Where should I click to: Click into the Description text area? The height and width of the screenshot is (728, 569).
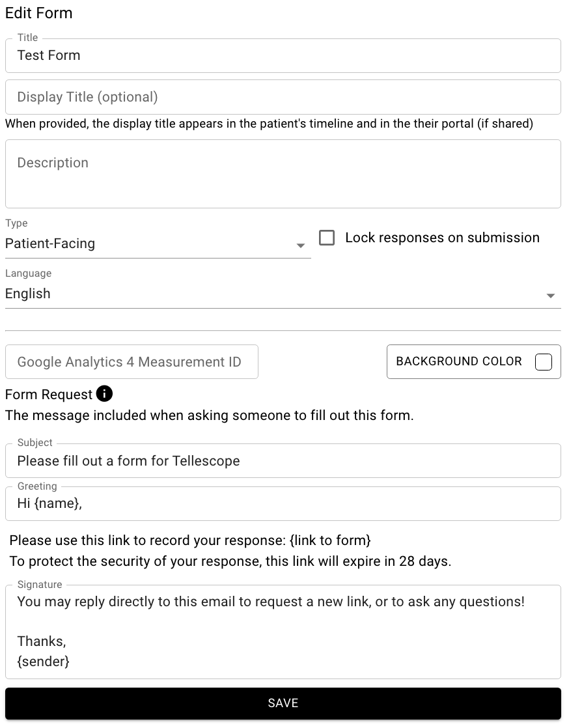(283, 173)
